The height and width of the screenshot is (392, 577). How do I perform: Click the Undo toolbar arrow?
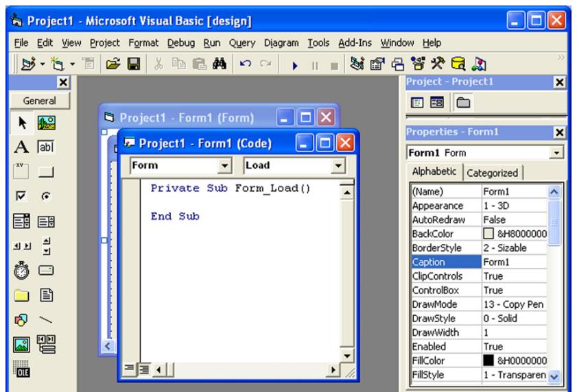(246, 64)
